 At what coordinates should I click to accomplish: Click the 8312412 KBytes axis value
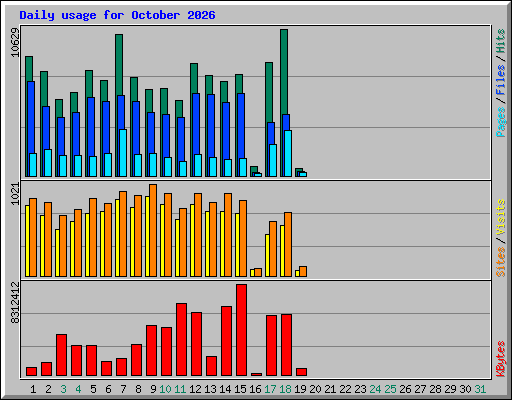pos(15,302)
